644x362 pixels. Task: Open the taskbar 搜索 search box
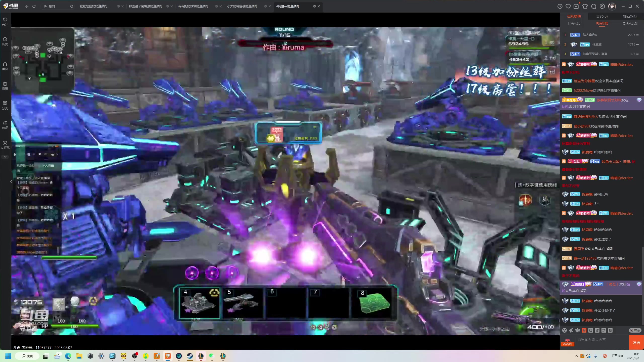point(27,356)
